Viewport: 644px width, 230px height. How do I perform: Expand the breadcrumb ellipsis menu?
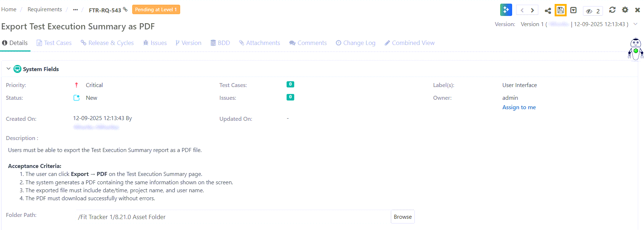75,10
